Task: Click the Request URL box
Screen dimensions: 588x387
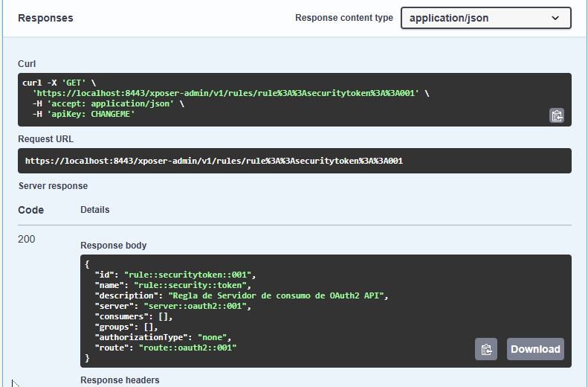Action: [294, 161]
